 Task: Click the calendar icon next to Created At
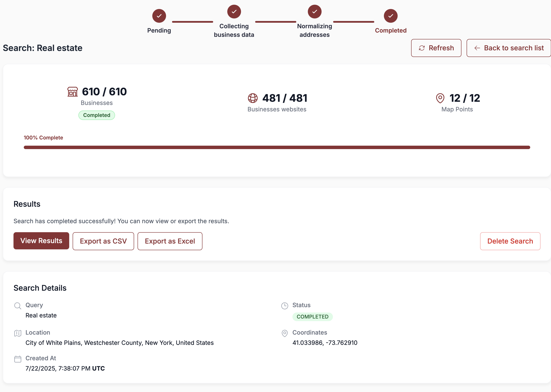[18, 359]
